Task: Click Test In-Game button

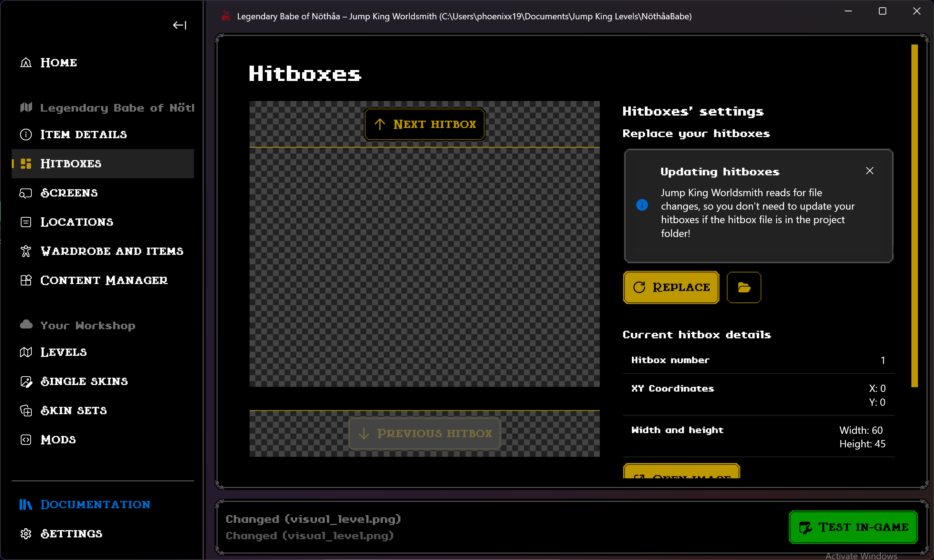Action: [x=853, y=527]
